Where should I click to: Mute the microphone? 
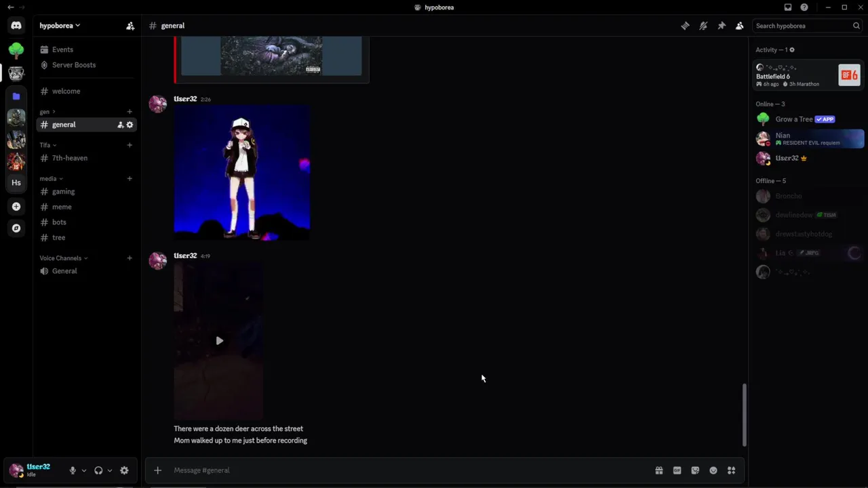pyautogui.click(x=73, y=470)
